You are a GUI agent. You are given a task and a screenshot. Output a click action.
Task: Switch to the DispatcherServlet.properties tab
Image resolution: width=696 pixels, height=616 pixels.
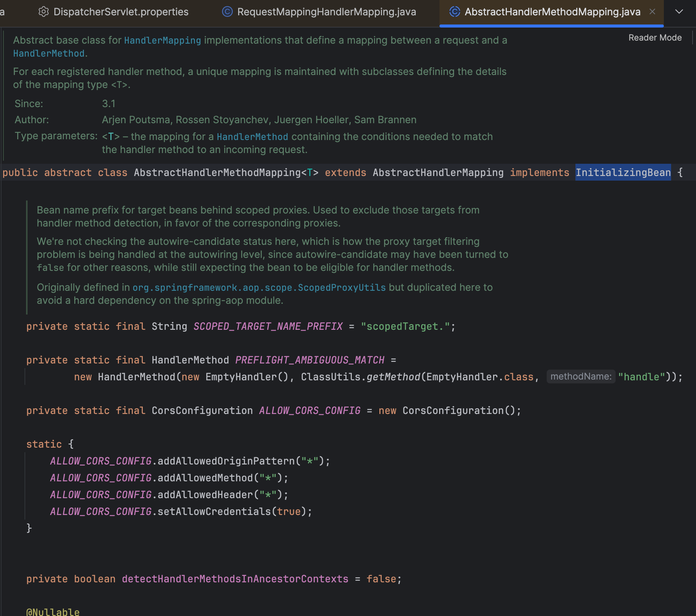click(113, 12)
